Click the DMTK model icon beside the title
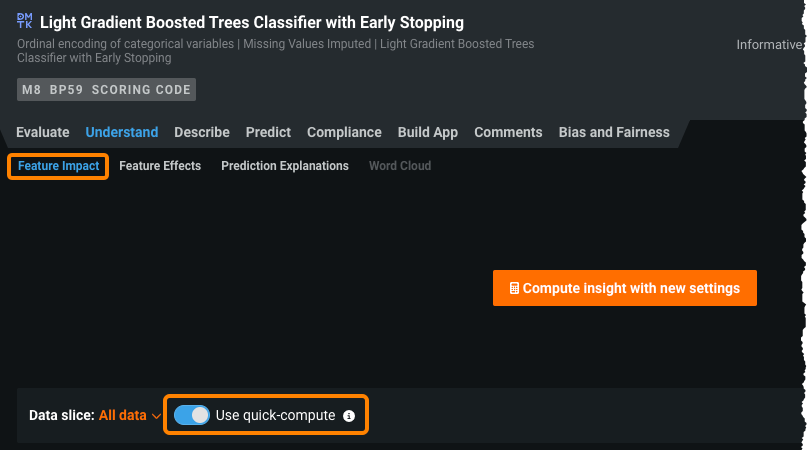Image resolution: width=807 pixels, height=450 pixels. (x=25, y=21)
